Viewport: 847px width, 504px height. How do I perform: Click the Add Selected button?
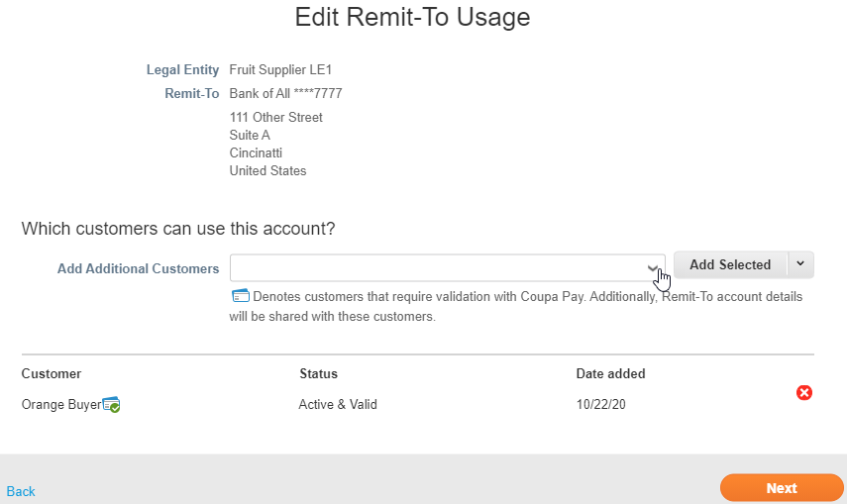(730, 264)
